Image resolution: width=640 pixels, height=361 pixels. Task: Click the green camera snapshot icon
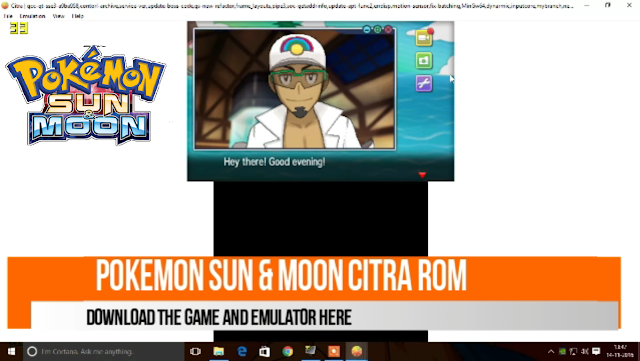(x=424, y=60)
